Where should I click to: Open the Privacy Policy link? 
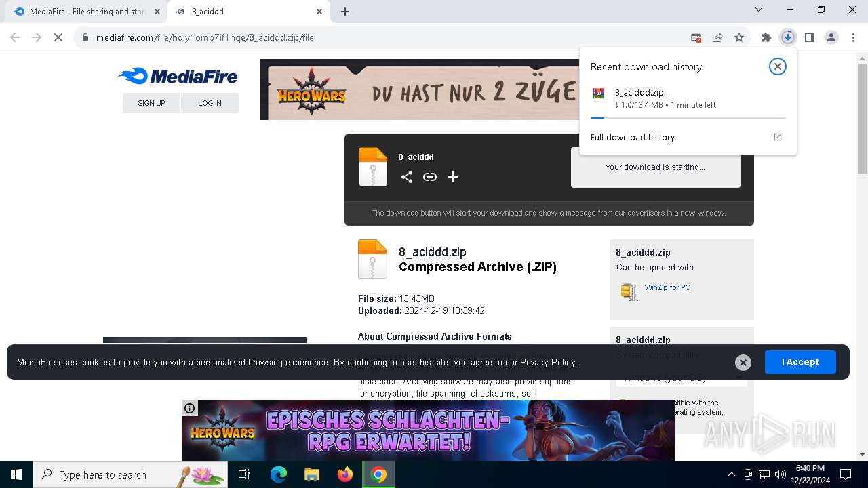tap(548, 363)
